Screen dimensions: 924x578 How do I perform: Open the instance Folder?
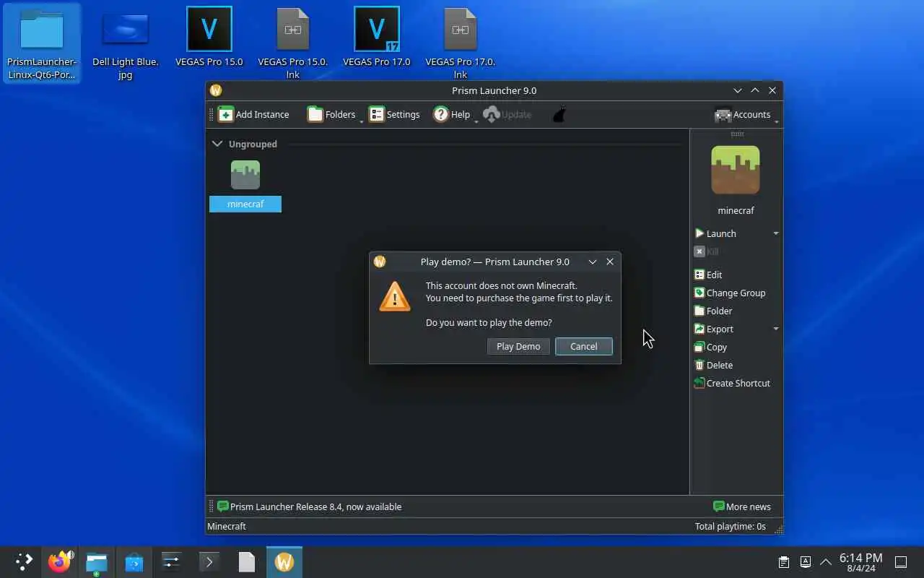coord(713,311)
